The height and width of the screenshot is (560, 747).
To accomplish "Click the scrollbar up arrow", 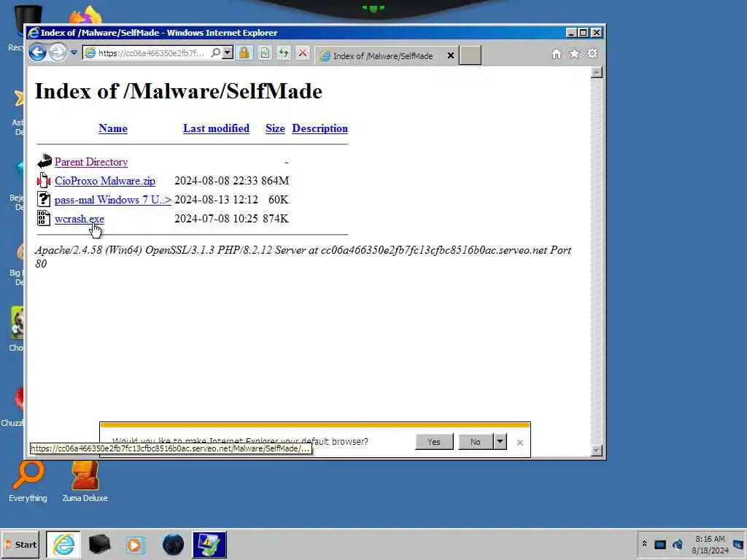I will tap(597, 72).
